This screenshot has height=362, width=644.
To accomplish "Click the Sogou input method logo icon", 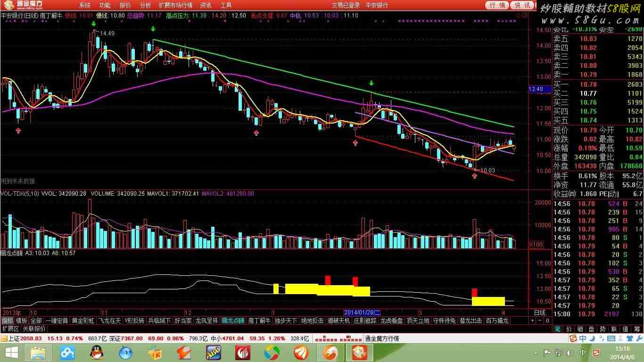I will [x=572, y=338].
